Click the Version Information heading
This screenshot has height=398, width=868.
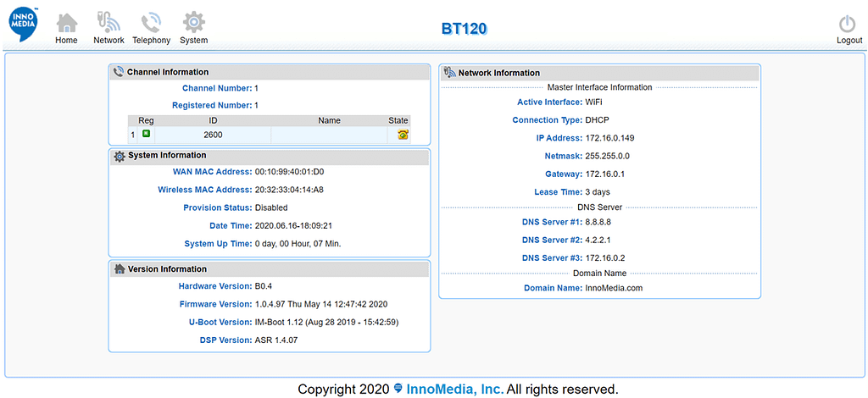(167, 269)
